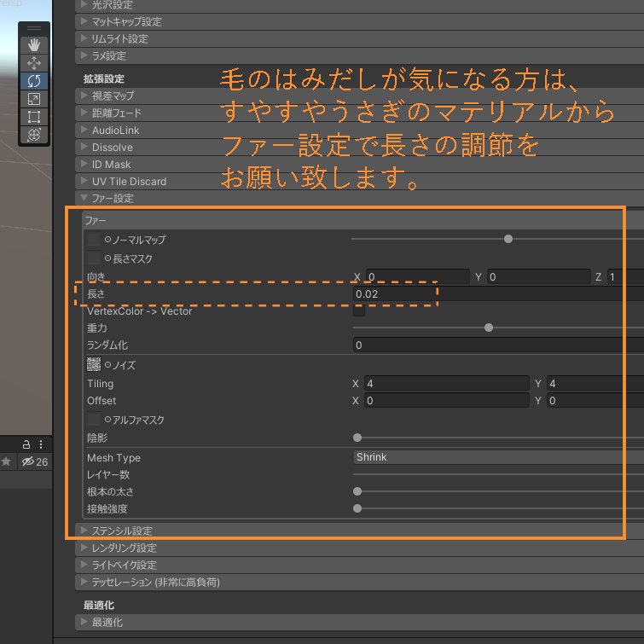Toggle hidden items eye icon showing 26

point(35,462)
